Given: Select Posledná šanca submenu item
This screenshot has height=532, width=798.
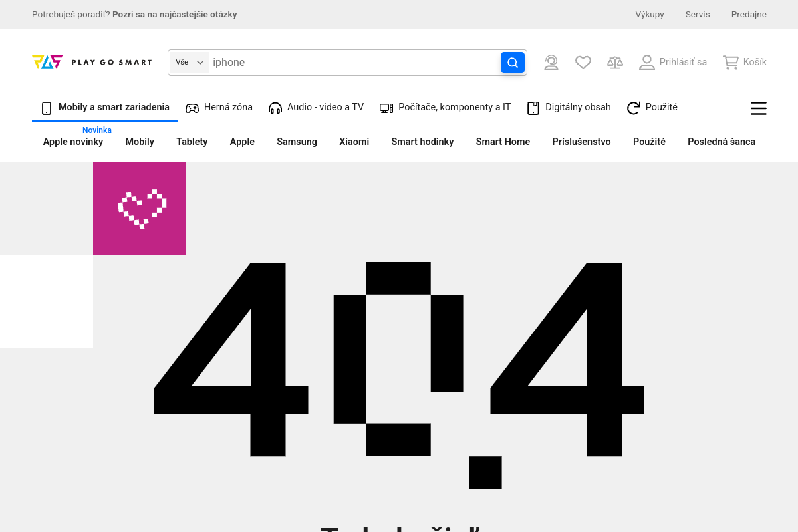Looking at the screenshot, I should pyautogui.click(x=722, y=142).
